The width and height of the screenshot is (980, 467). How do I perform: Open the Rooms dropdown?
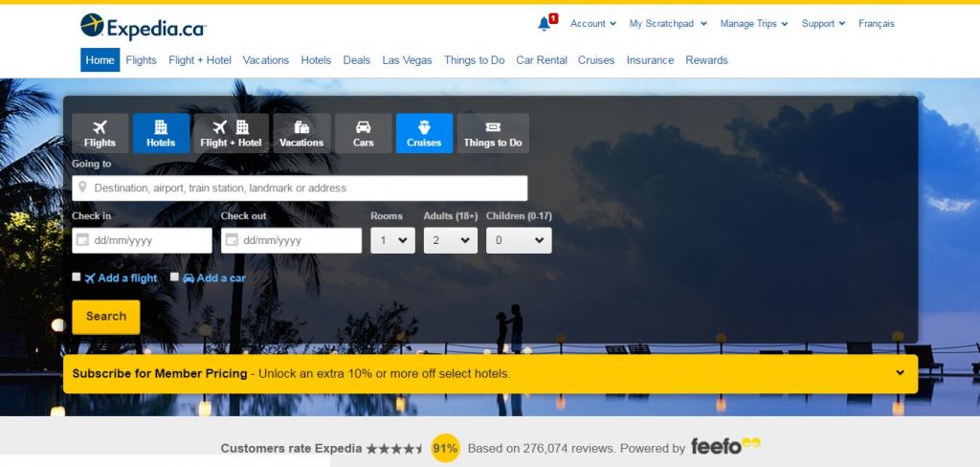[x=392, y=240]
